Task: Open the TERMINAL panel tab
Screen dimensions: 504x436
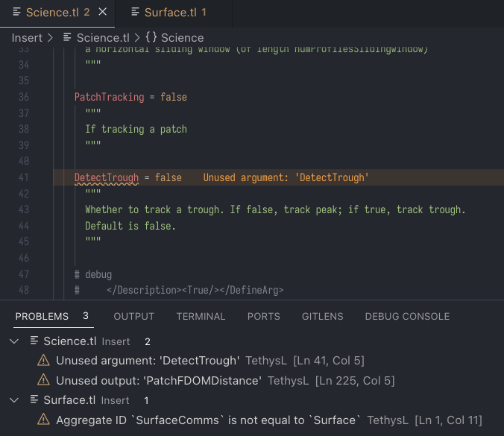Action: click(x=201, y=316)
